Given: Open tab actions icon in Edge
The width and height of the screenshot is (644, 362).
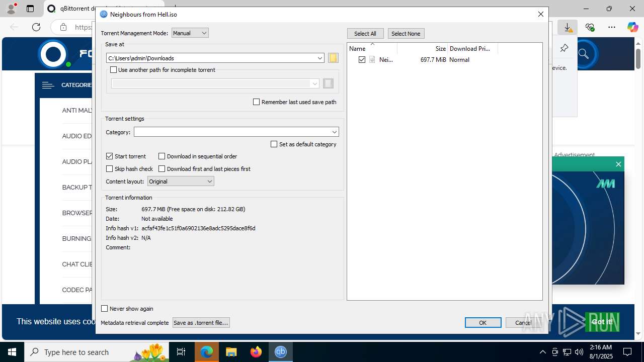Looking at the screenshot, I should [x=30, y=9].
